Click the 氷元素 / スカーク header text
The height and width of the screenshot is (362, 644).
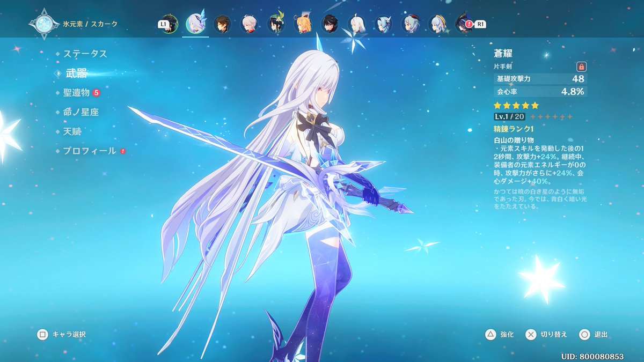tap(90, 24)
